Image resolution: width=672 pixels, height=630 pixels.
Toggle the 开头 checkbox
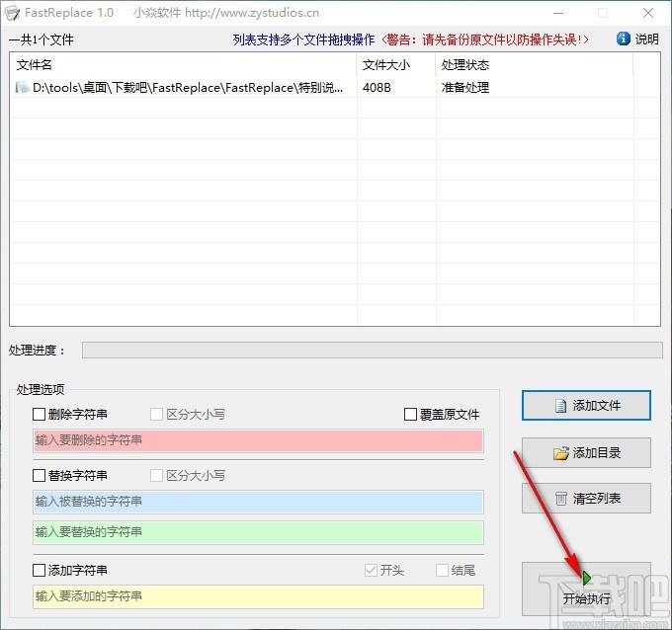371,570
